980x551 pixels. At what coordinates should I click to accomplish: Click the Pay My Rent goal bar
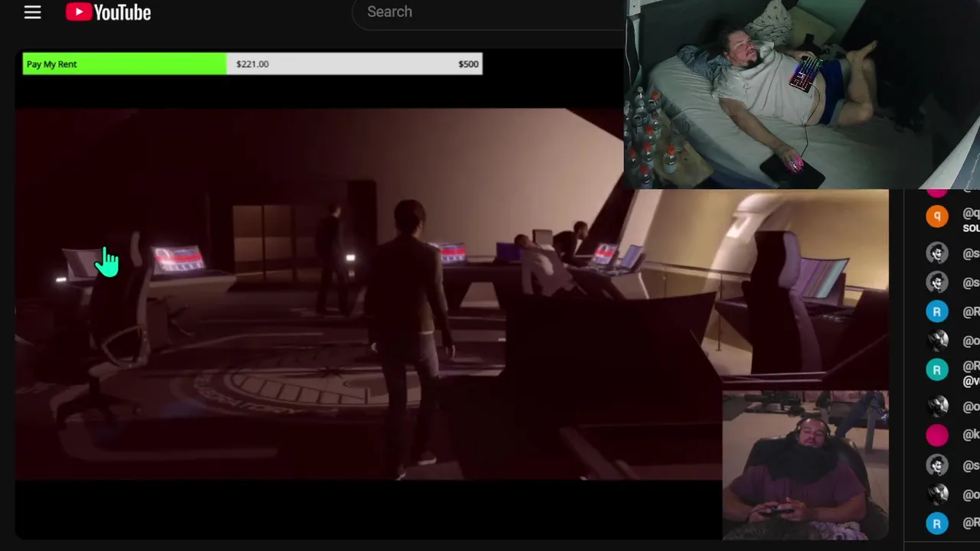pyautogui.click(x=253, y=64)
